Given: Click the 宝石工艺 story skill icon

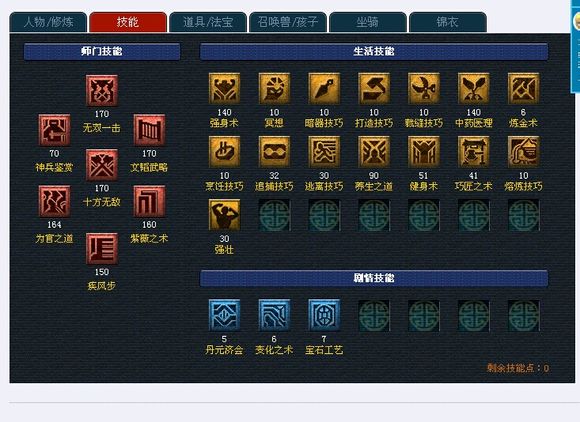Looking at the screenshot, I should [324, 315].
